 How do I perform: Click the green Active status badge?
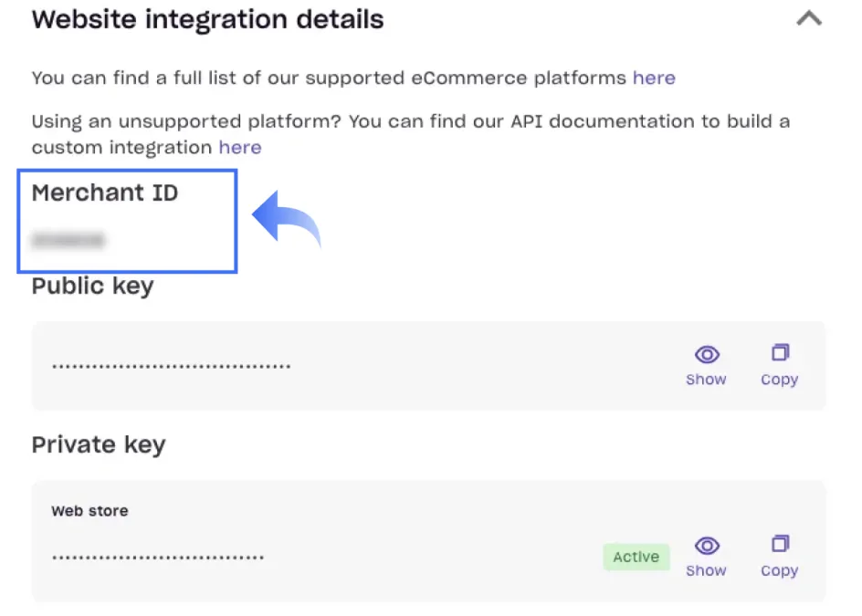point(636,557)
